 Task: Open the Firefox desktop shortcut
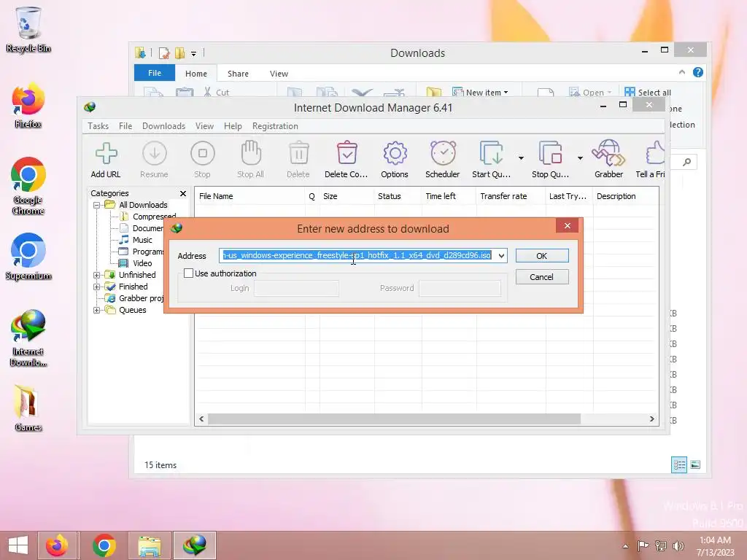28,106
